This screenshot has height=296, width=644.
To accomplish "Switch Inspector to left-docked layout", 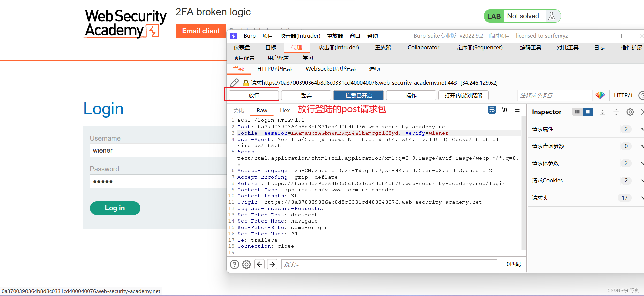I will (x=577, y=112).
